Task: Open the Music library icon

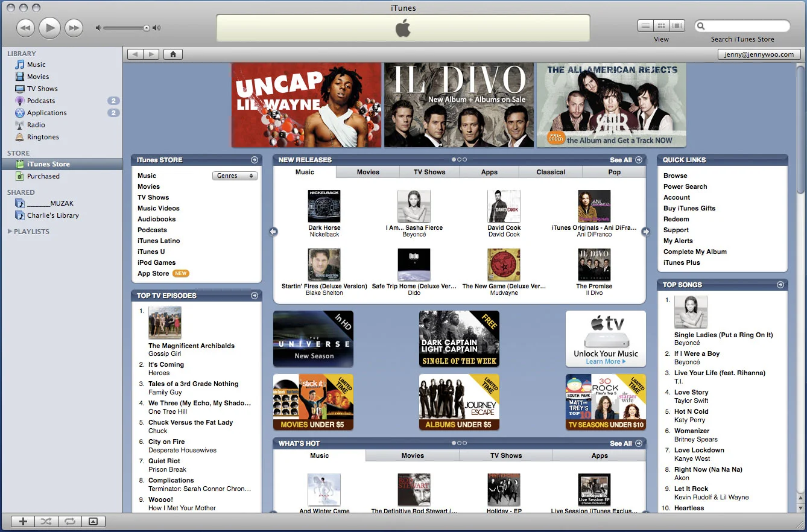Action: (20, 65)
